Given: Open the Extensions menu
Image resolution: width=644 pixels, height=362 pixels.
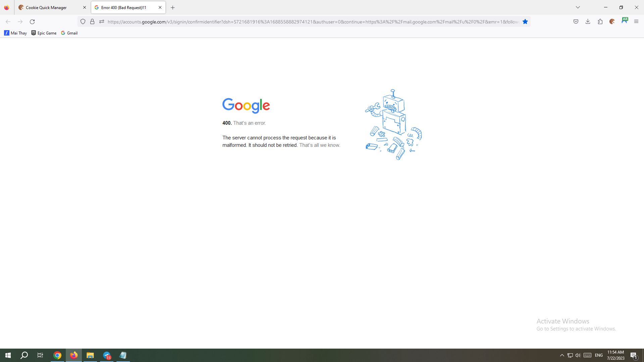Looking at the screenshot, I should click(600, 22).
